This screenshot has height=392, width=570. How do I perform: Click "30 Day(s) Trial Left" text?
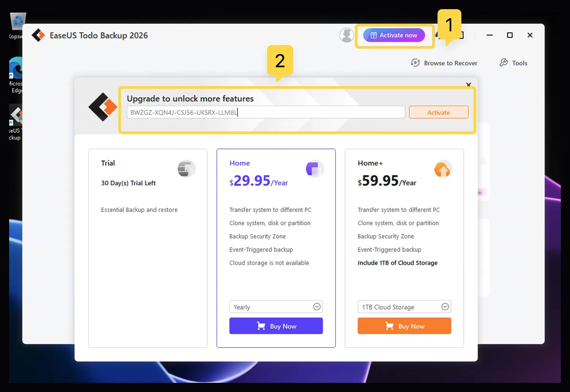pyautogui.click(x=128, y=183)
